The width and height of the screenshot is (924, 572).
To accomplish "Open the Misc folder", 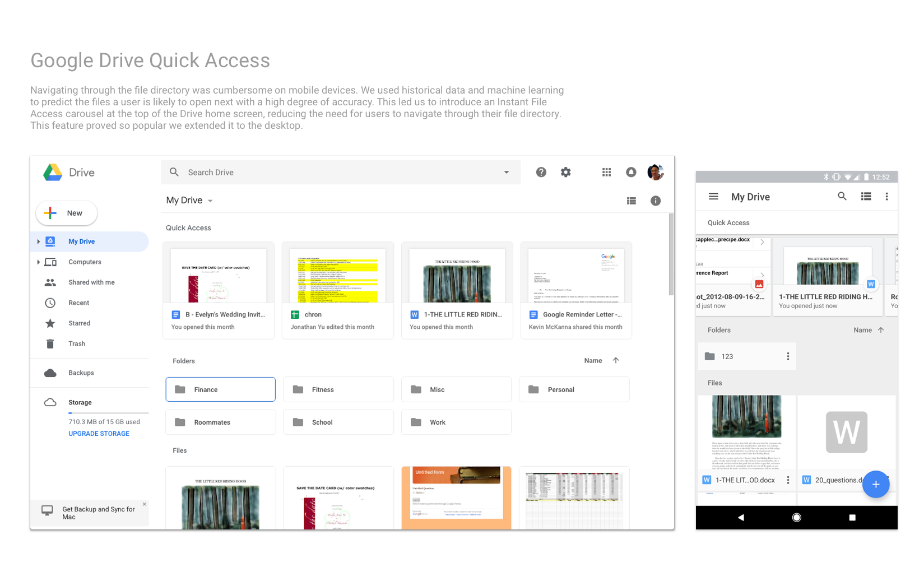I will click(456, 389).
